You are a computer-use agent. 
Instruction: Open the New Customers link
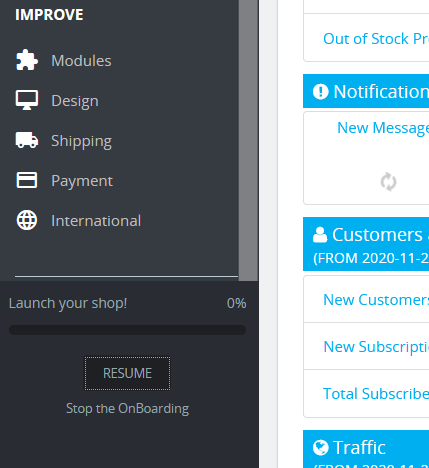click(376, 300)
